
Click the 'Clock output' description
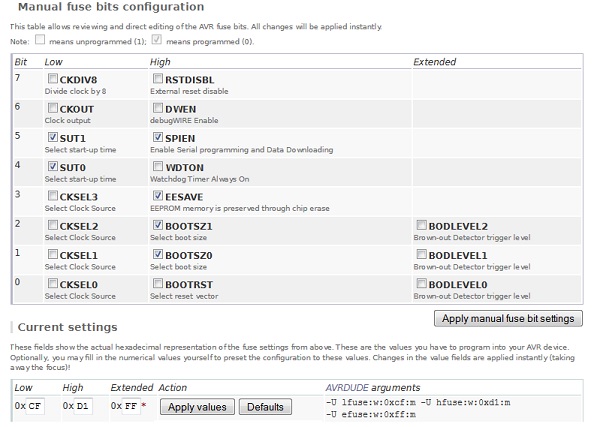[x=68, y=121]
